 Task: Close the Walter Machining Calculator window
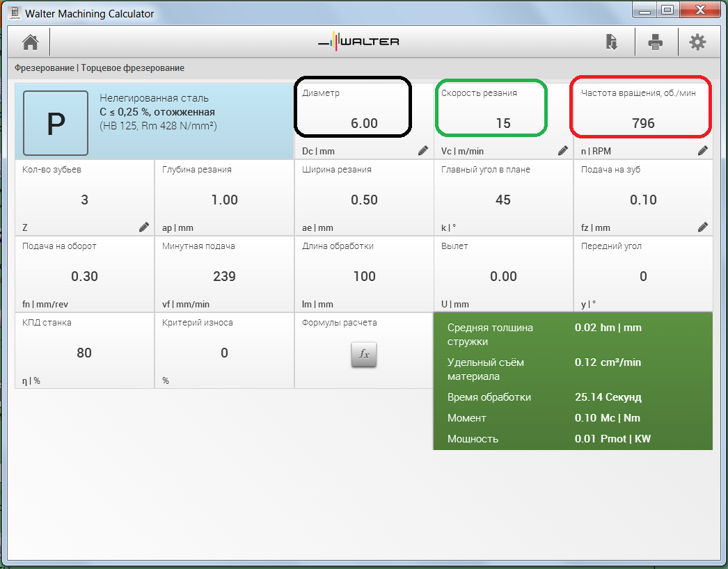pos(700,10)
